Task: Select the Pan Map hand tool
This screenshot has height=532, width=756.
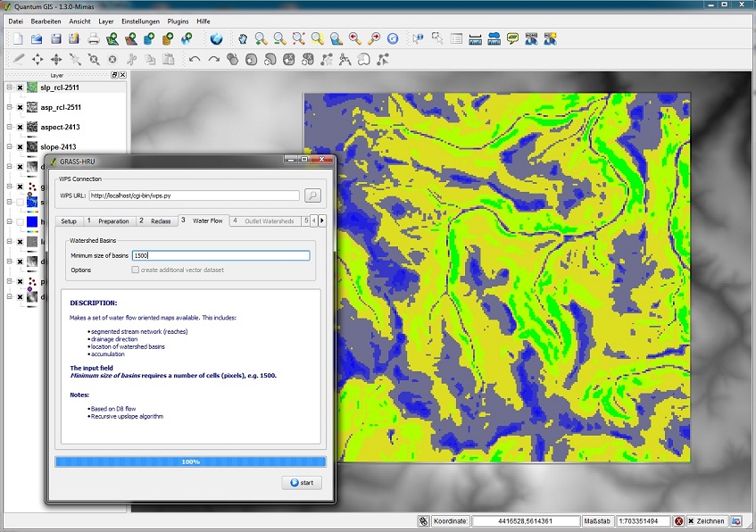Action: pos(242,38)
